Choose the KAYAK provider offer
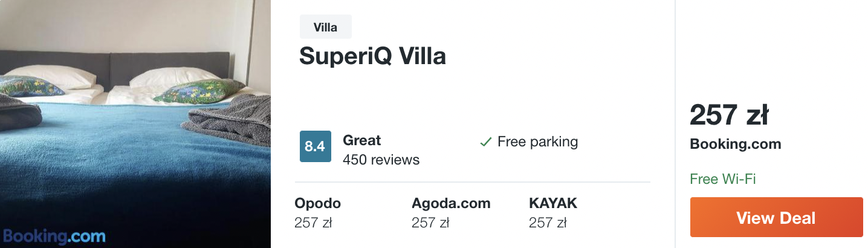 point(553,213)
